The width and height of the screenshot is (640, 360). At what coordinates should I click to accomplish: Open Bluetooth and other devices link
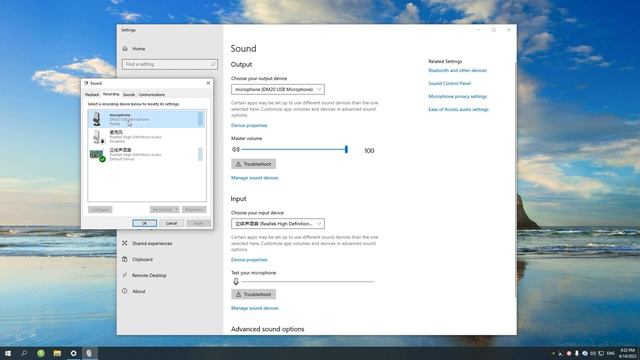point(457,70)
